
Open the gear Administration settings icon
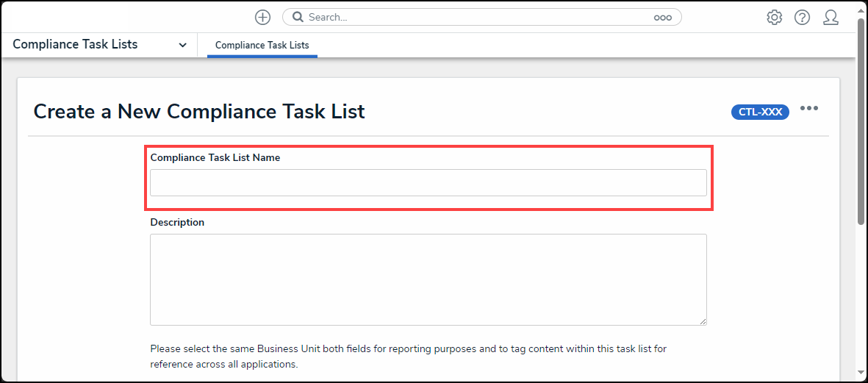[774, 18]
